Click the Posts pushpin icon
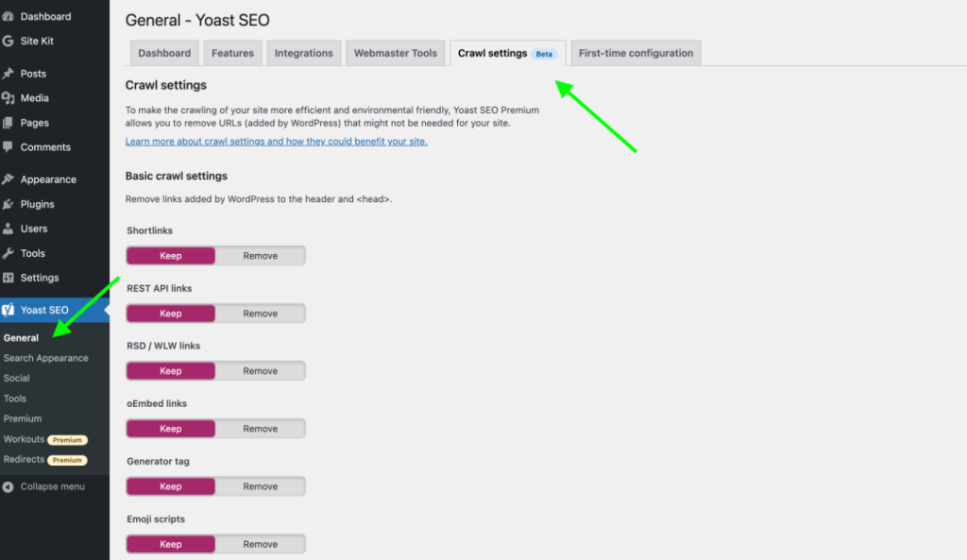The width and height of the screenshot is (967, 560). [8, 74]
